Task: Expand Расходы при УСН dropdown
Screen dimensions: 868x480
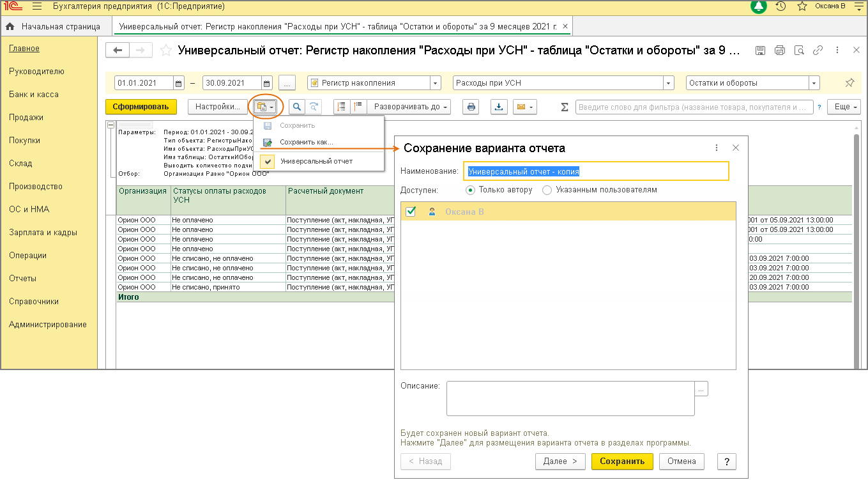Action: coord(669,83)
